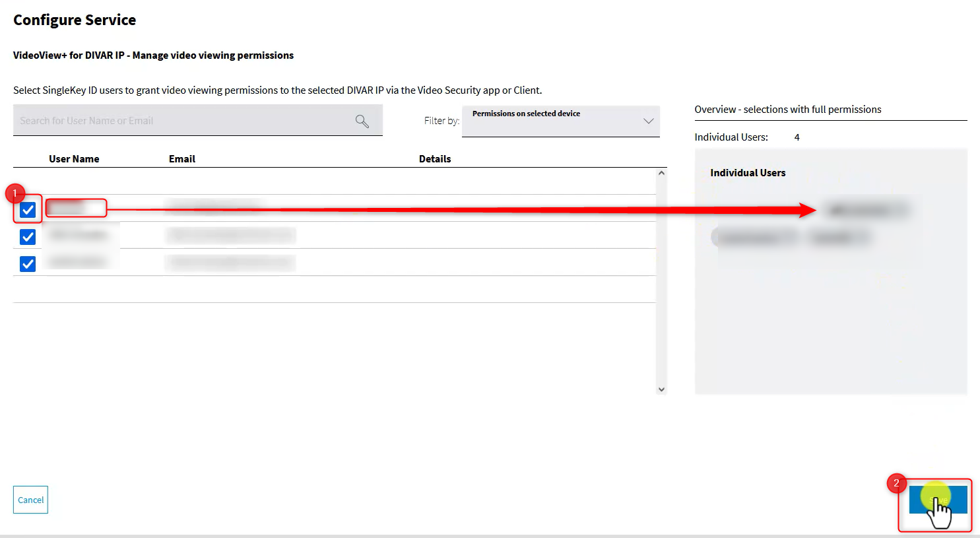This screenshot has height=538, width=980.
Task: Click the scroll-up arrow of the user list
Action: [x=661, y=173]
